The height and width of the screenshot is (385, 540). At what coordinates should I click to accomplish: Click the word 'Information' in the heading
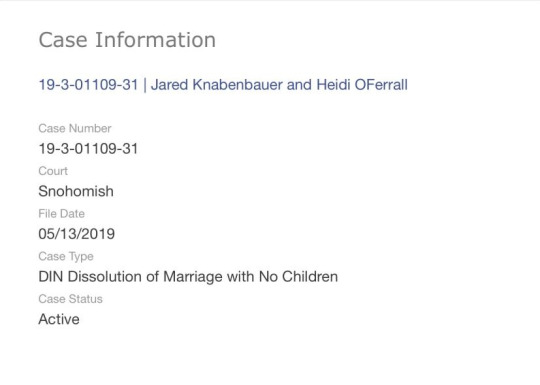[156, 40]
